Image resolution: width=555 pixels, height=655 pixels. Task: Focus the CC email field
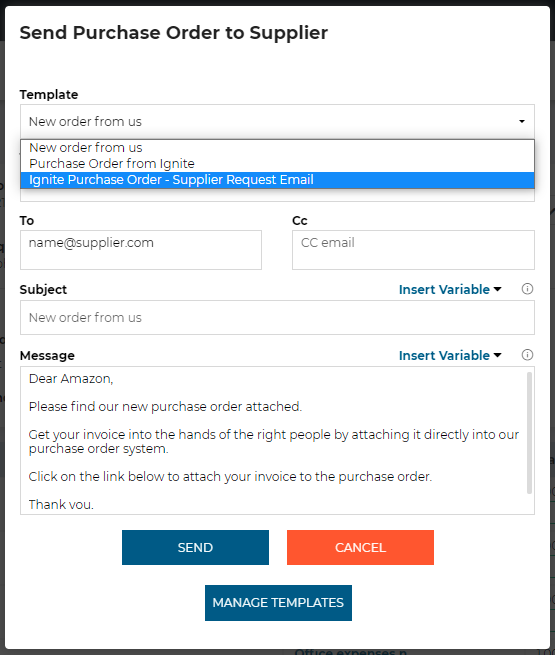point(413,250)
